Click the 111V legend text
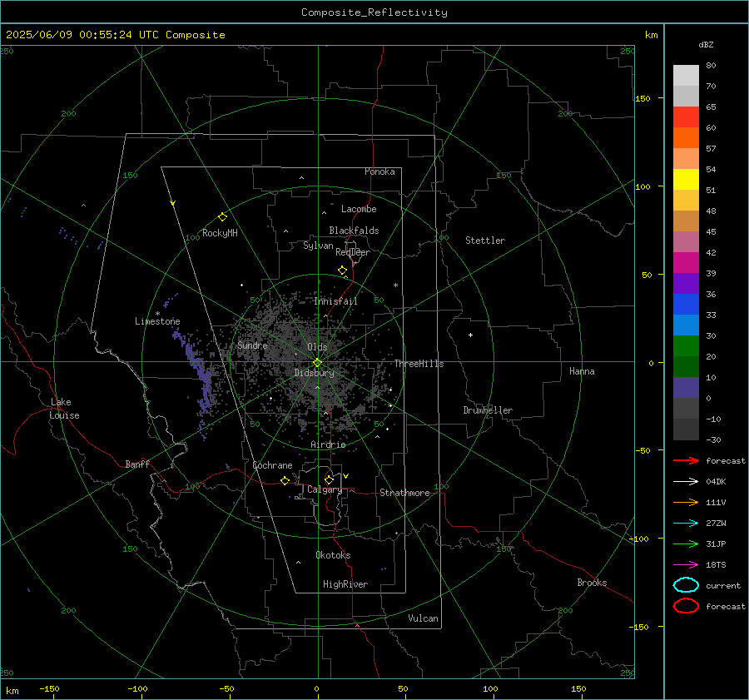Screen dimensions: 749x700 coord(716,502)
